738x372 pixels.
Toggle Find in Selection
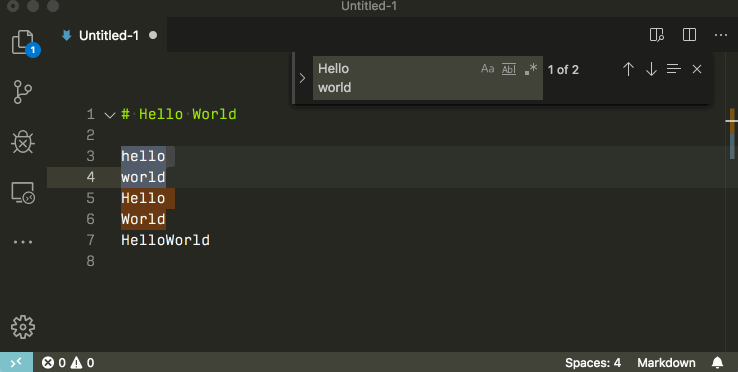(x=674, y=69)
